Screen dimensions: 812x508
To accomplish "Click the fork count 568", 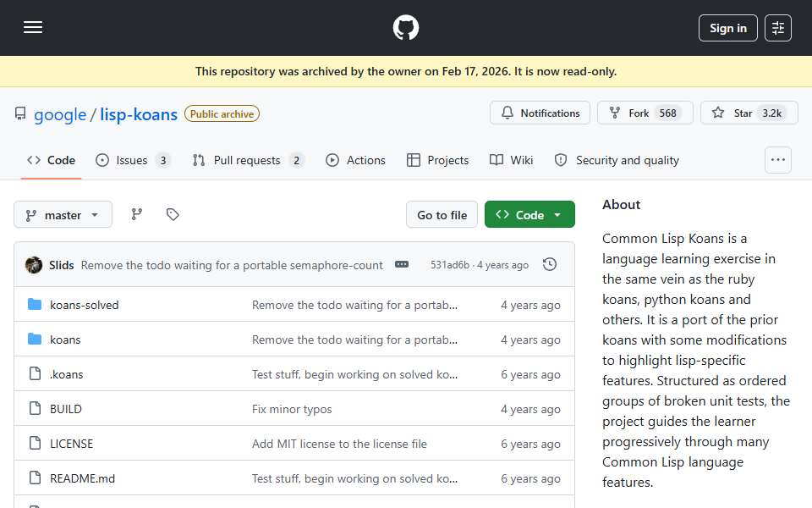I will pyautogui.click(x=667, y=113).
